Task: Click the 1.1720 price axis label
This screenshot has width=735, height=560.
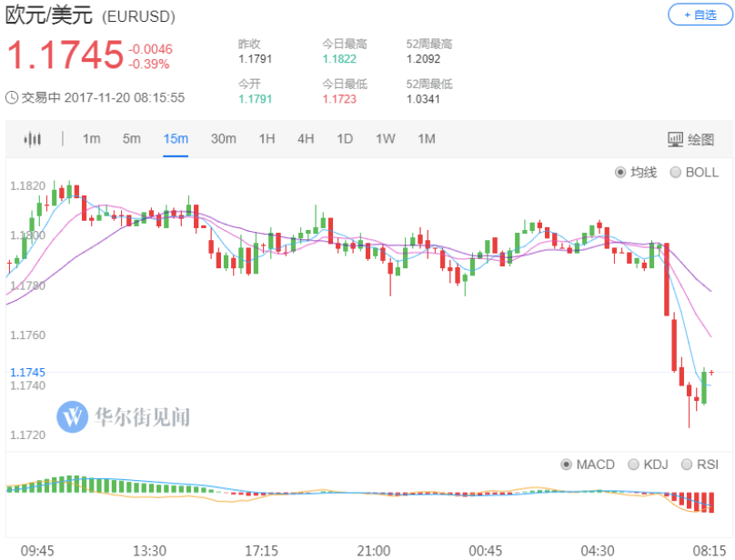Action: (x=27, y=435)
